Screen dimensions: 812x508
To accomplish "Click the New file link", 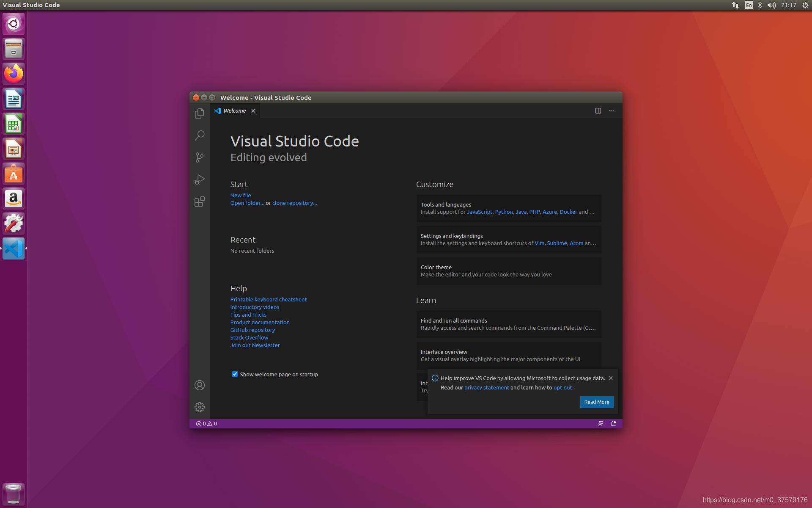I will (240, 195).
